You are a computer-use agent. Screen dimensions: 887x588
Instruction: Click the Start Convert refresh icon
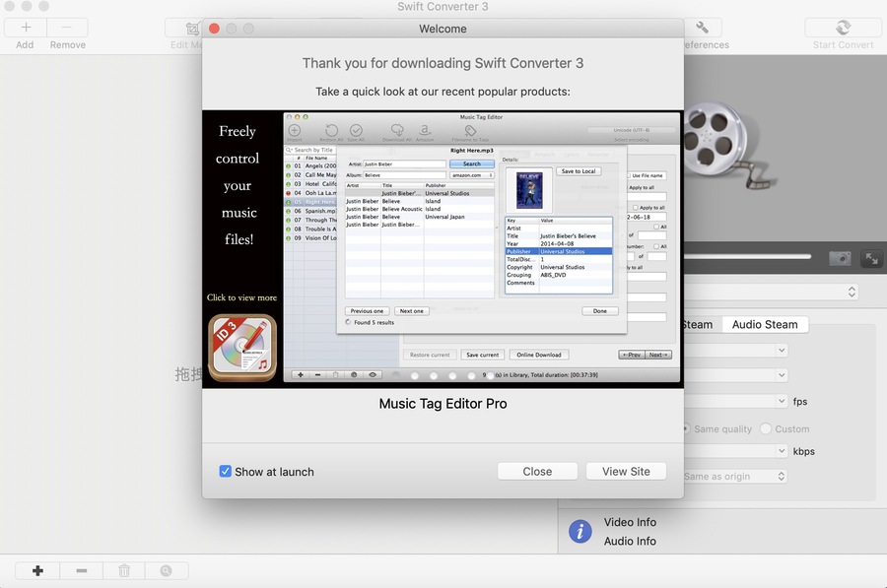tap(843, 28)
